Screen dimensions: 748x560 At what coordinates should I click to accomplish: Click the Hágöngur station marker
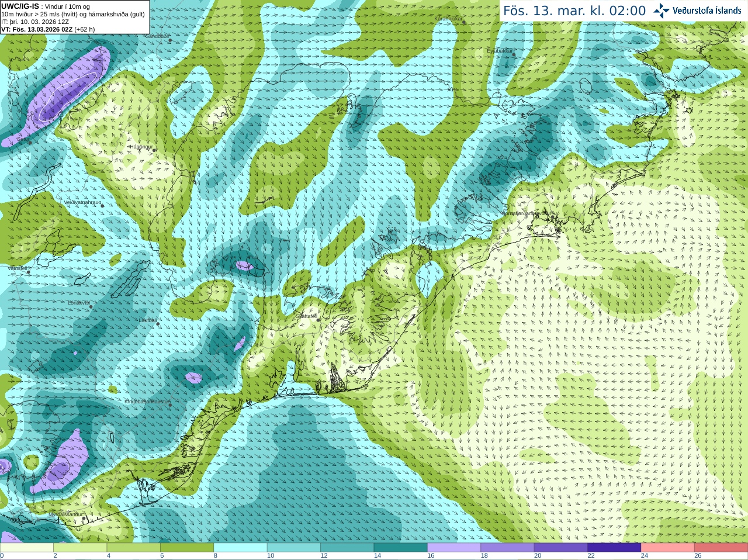pos(154,150)
